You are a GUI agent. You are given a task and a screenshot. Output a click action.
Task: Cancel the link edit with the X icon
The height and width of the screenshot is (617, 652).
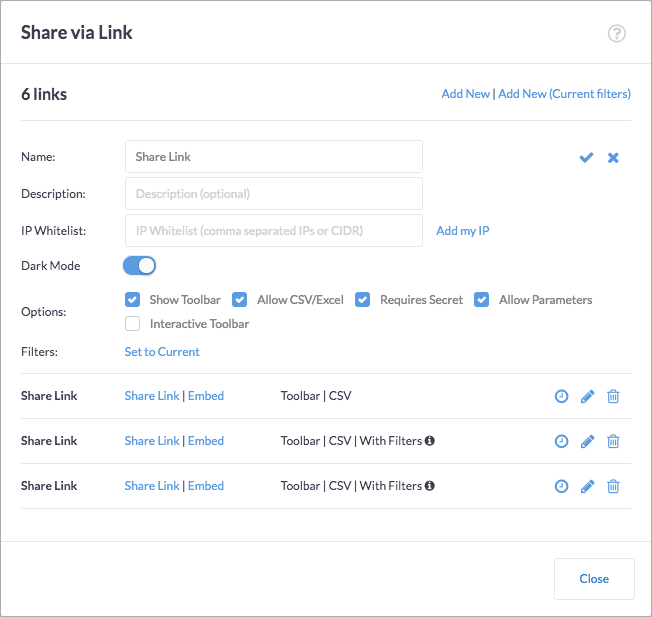(x=613, y=158)
